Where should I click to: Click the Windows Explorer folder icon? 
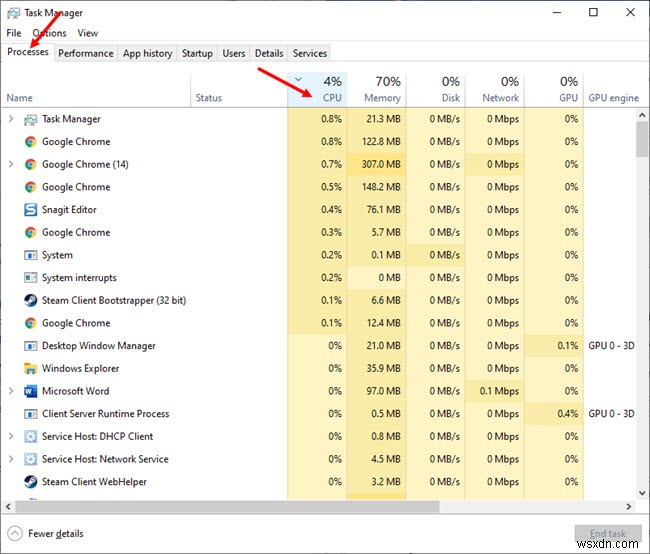(x=30, y=368)
